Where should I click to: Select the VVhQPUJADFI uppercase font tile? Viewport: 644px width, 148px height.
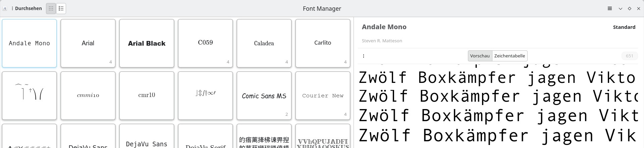coord(323,136)
